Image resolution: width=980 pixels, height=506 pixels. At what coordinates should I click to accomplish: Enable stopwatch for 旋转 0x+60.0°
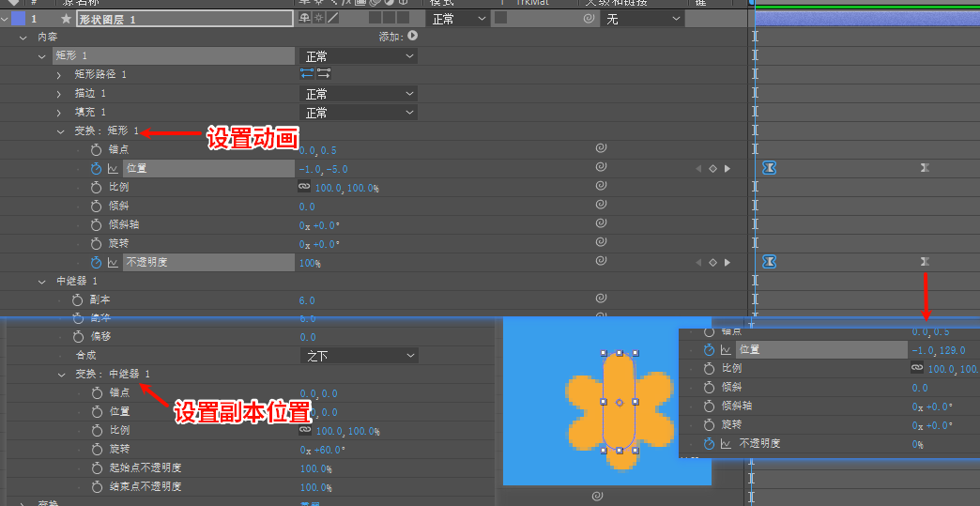pos(97,449)
